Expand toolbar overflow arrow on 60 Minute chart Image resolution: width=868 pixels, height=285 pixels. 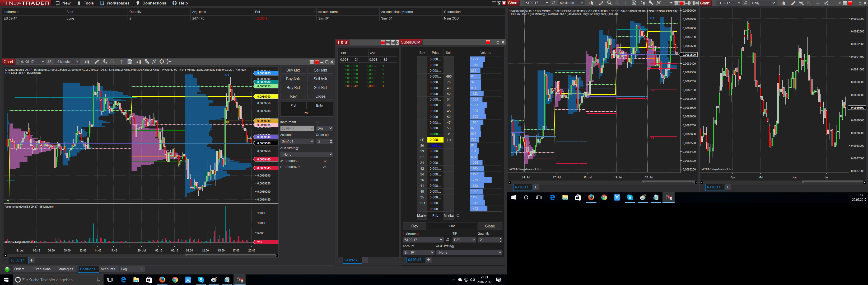click(x=671, y=3)
